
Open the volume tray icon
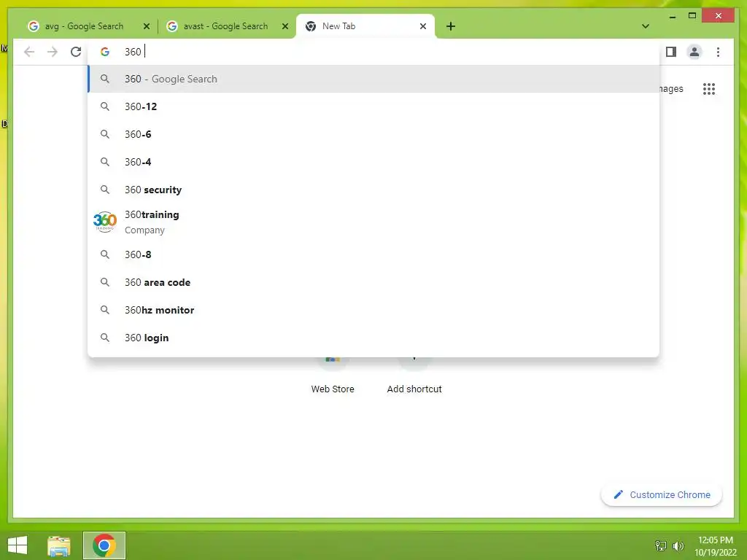(x=678, y=545)
